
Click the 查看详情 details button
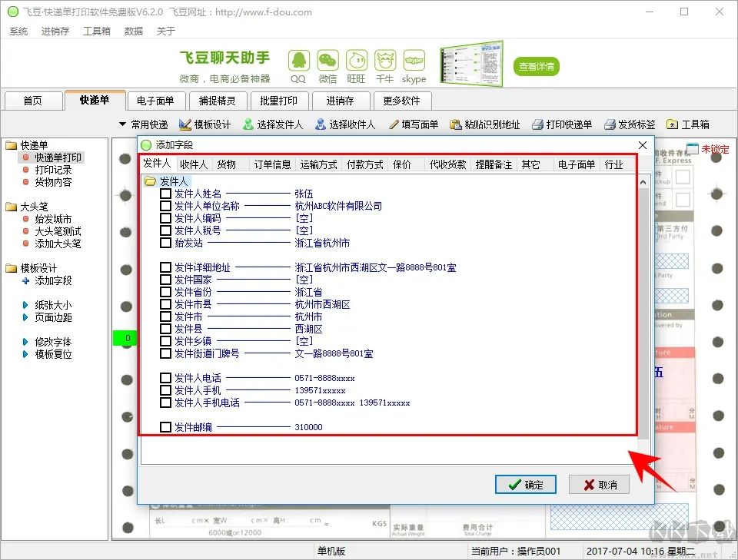tap(535, 65)
